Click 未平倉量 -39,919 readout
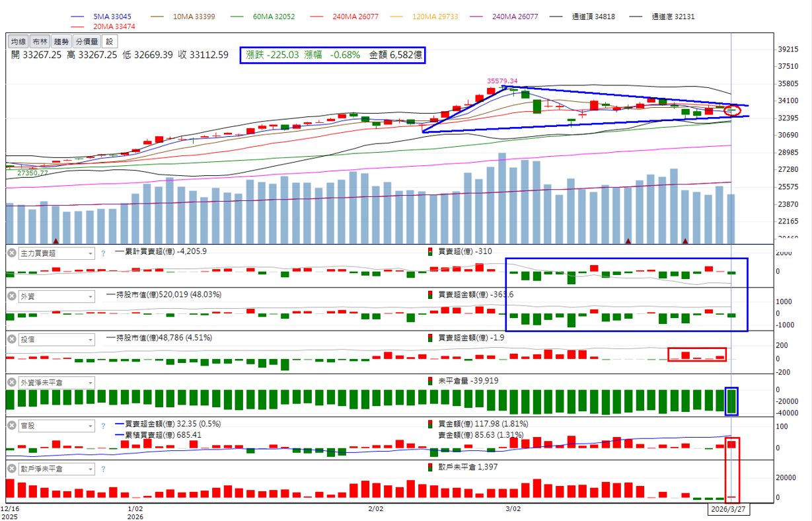812x521 pixels. tap(464, 381)
